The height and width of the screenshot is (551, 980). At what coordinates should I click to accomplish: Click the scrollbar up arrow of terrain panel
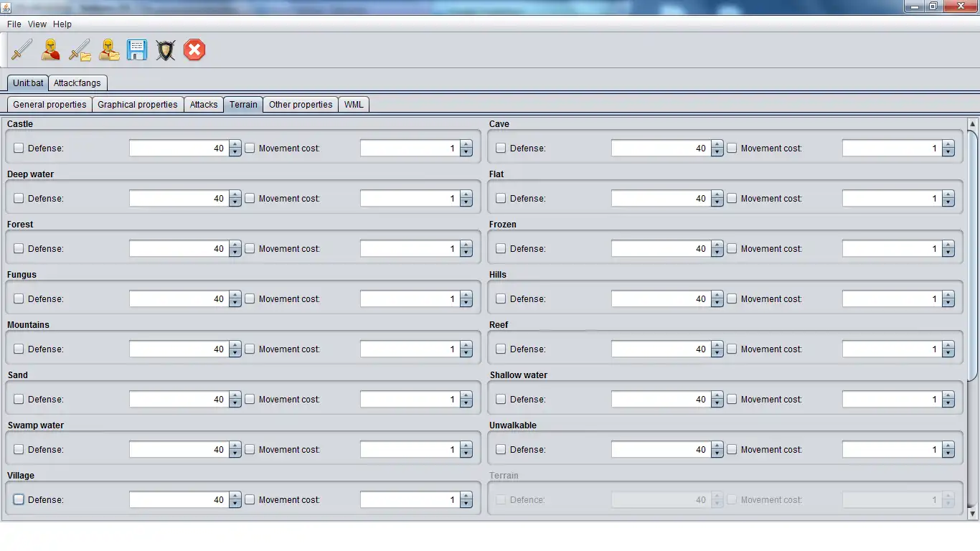[973, 124]
